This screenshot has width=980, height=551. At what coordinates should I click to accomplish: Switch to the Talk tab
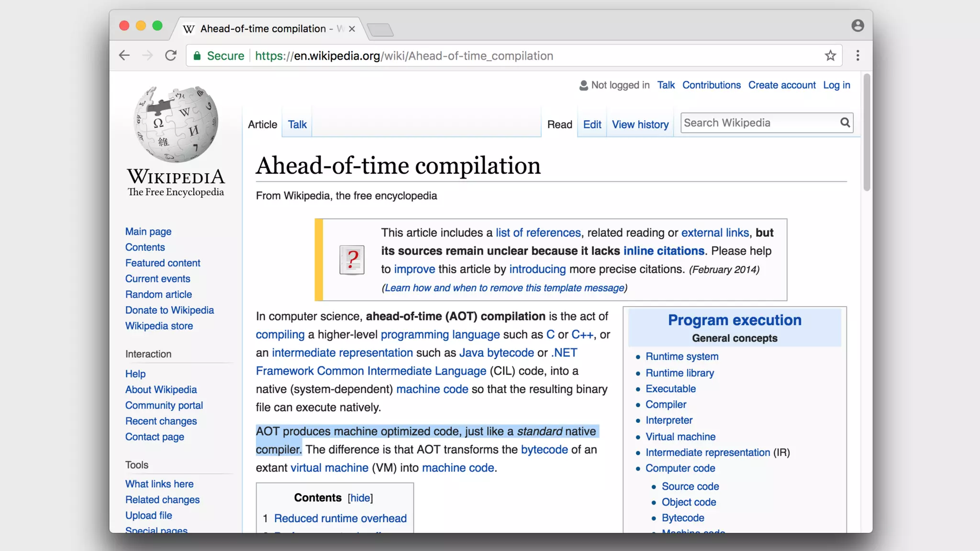pos(297,125)
